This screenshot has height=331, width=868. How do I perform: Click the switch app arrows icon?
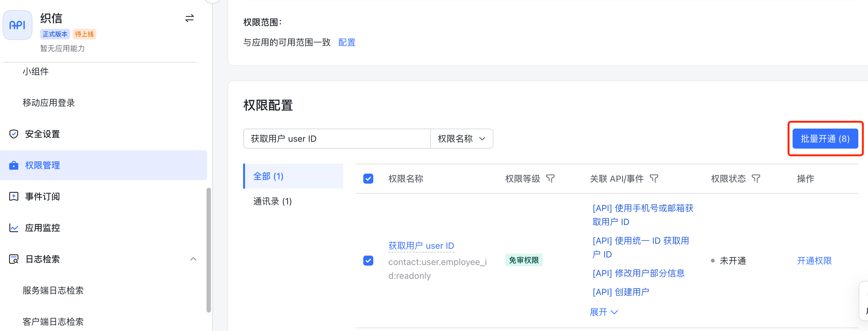point(189,18)
